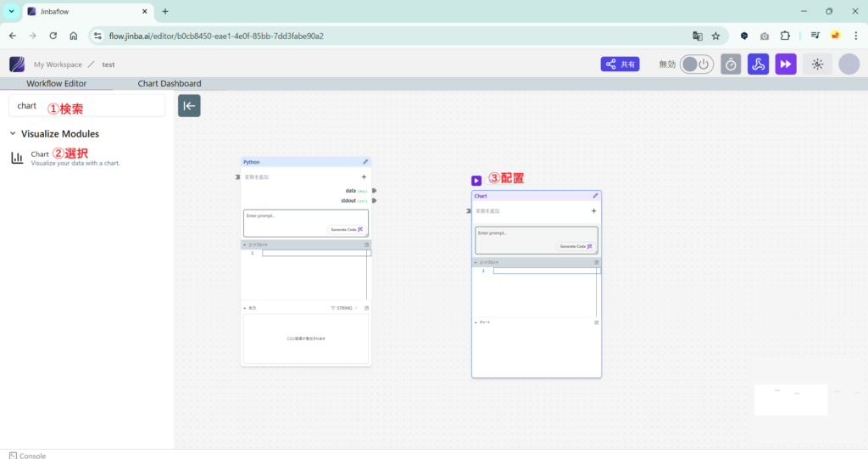Image resolution: width=868 pixels, height=459 pixels.
Task: Open the webhook settings icon
Action: click(758, 64)
